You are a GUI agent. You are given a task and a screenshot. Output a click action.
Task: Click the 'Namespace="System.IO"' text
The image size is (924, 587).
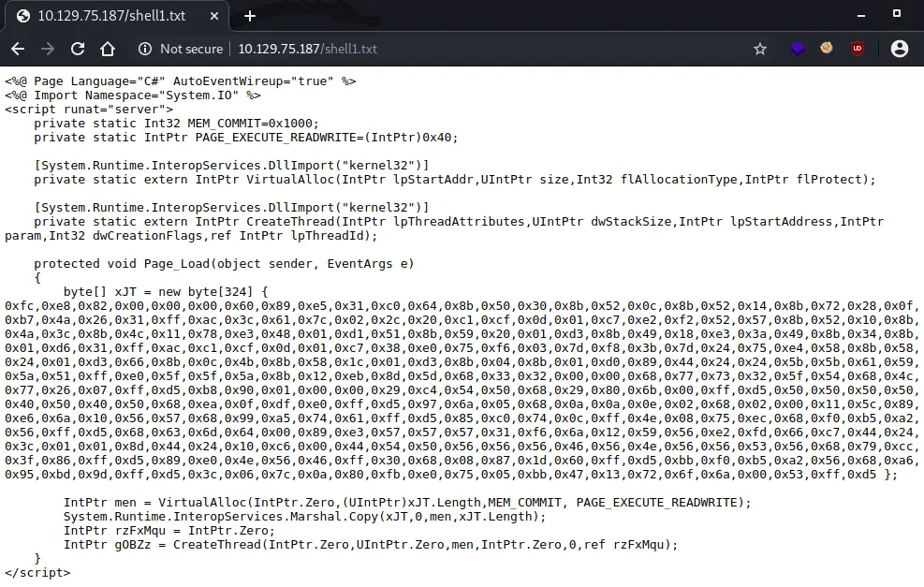tap(162, 95)
